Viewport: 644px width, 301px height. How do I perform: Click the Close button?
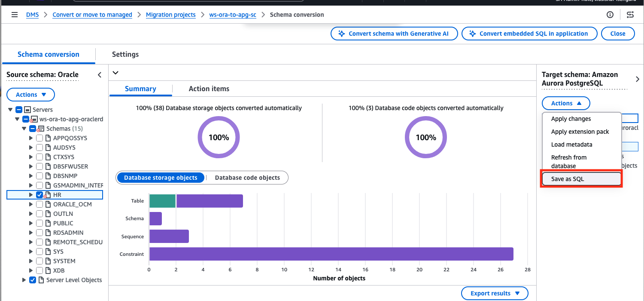coord(618,34)
